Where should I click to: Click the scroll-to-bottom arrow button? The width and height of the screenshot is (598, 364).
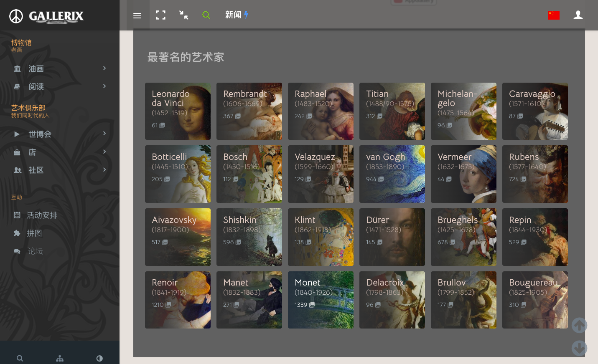pyautogui.click(x=579, y=348)
